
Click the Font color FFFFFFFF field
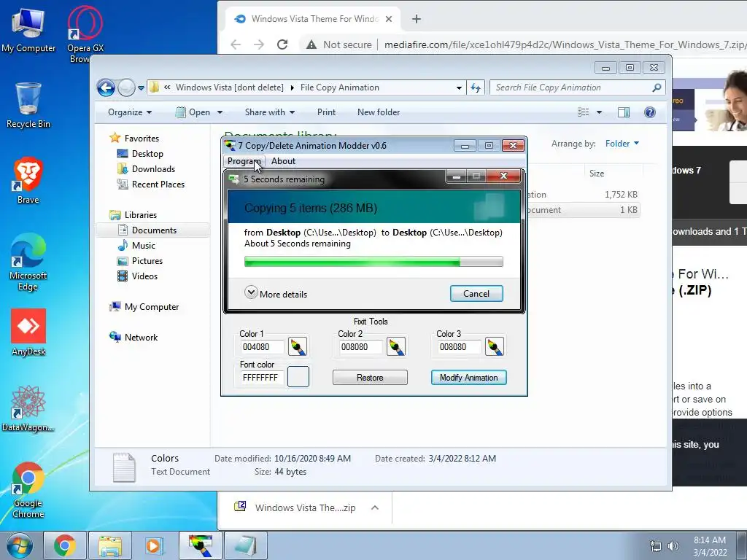pos(262,378)
